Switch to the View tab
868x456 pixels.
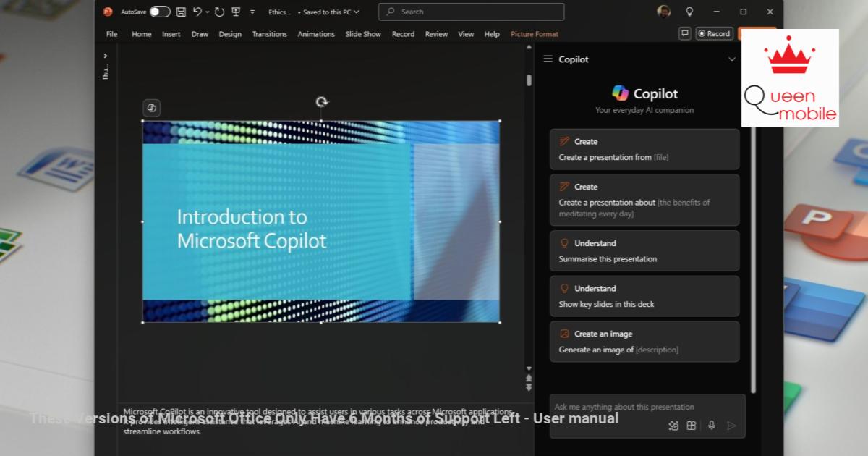pos(467,34)
